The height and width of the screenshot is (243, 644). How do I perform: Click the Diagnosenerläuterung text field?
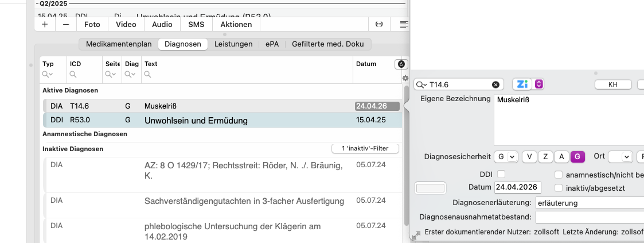[590, 203]
